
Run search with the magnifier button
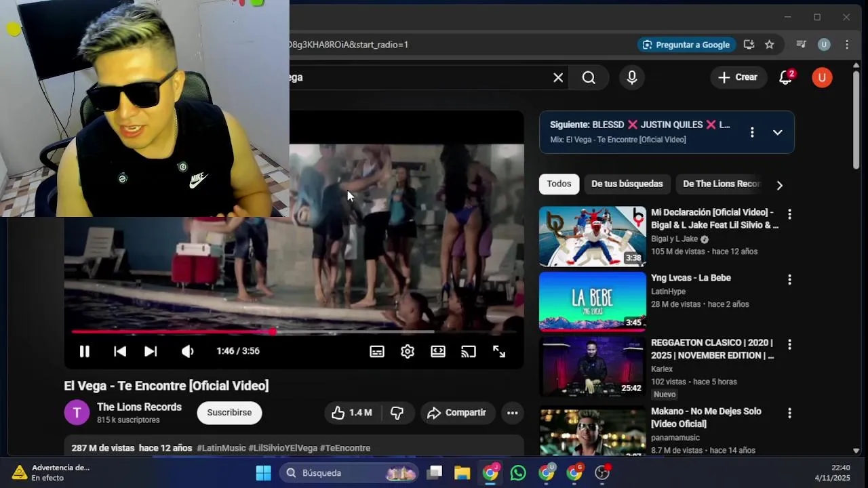(589, 77)
